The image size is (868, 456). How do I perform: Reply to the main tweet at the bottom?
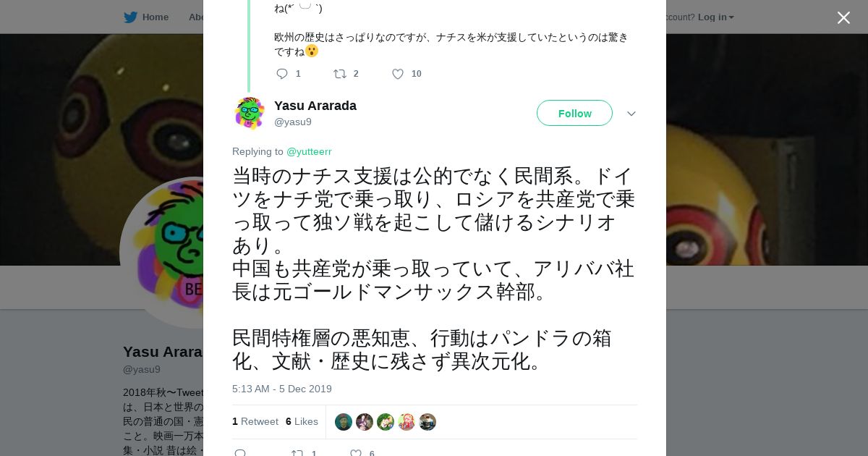[241, 453]
